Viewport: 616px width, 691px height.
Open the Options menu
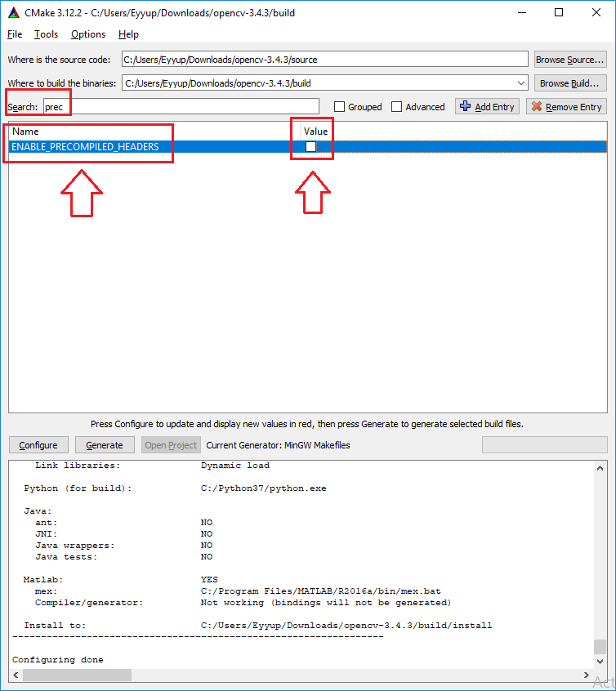(x=88, y=34)
